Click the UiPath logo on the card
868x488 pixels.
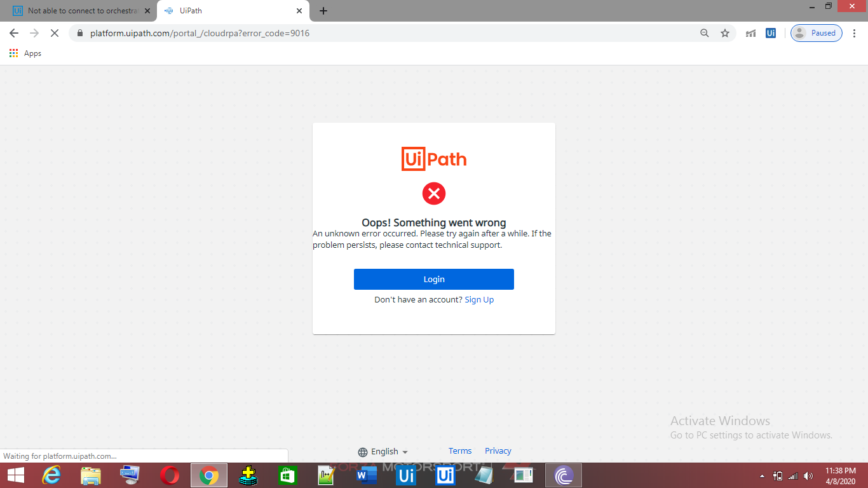434,159
